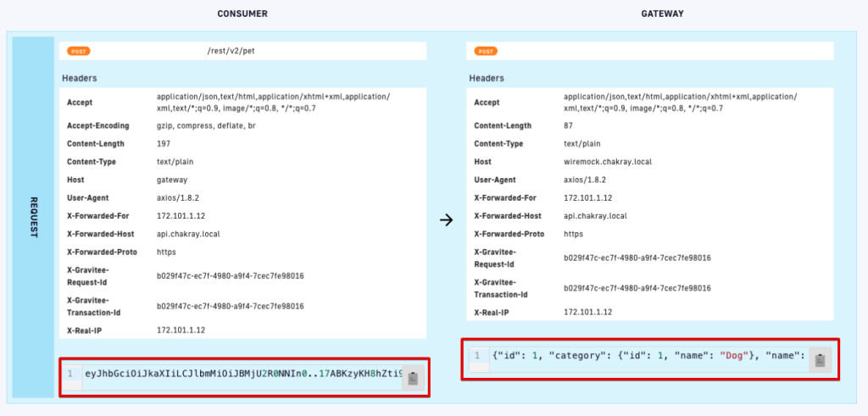Click the Gateway Host header name
The height and width of the screenshot is (416, 868).
482,162
